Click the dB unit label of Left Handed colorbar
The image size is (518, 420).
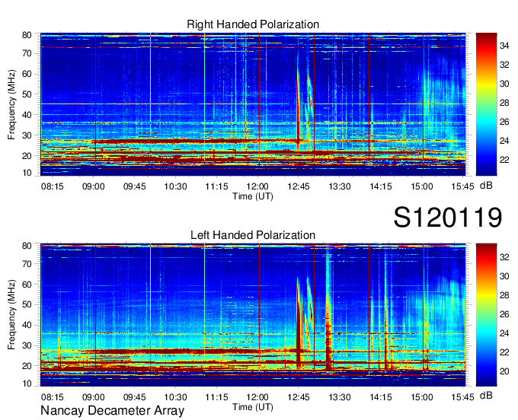[x=486, y=395]
